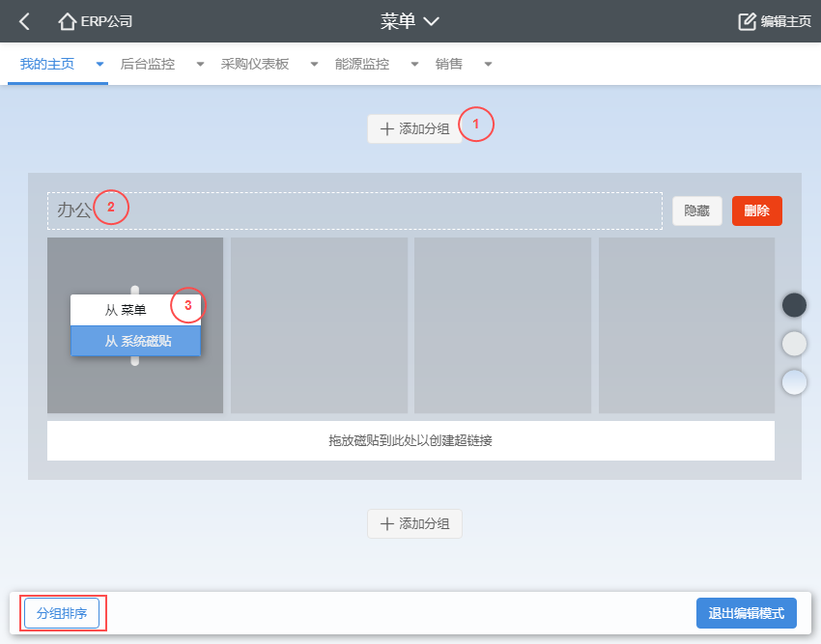Click the ERP公司 home icon

click(68, 21)
